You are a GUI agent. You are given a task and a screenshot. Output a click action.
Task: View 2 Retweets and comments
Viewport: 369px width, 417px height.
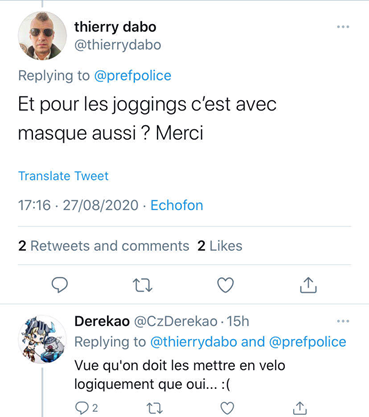(104, 246)
